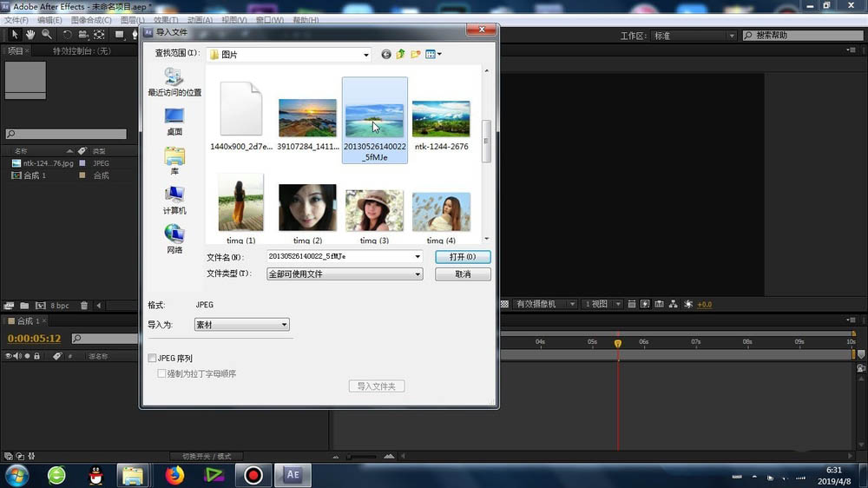
Task: Click the current time 0:00:05:12
Action: click(35, 339)
